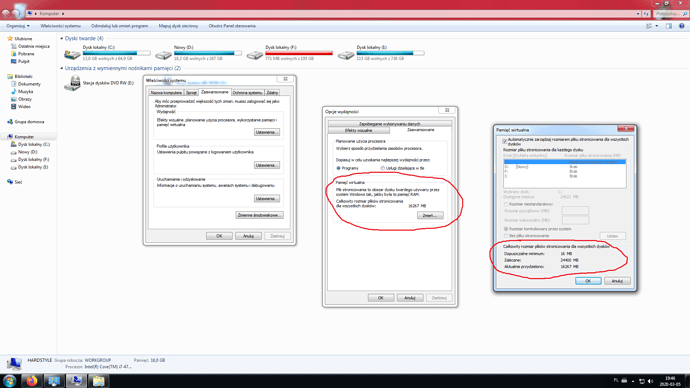Click Zmienne środowiskowe button
The image size is (690, 388).
[259, 215]
